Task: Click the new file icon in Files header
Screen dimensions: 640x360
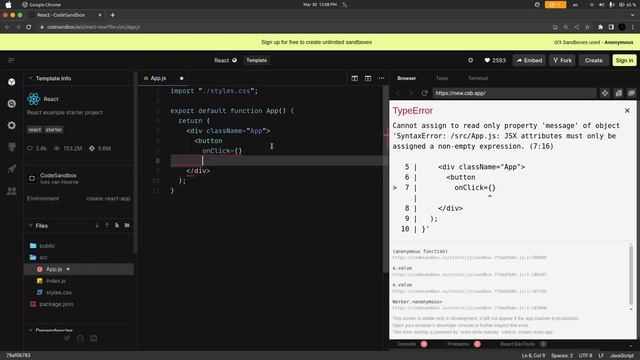Action: point(117,225)
